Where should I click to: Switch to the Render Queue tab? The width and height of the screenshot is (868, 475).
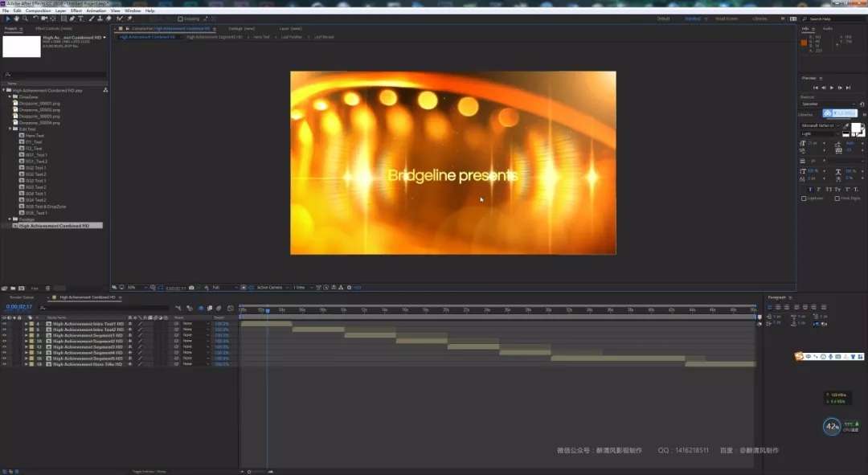click(x=21, y=297)
